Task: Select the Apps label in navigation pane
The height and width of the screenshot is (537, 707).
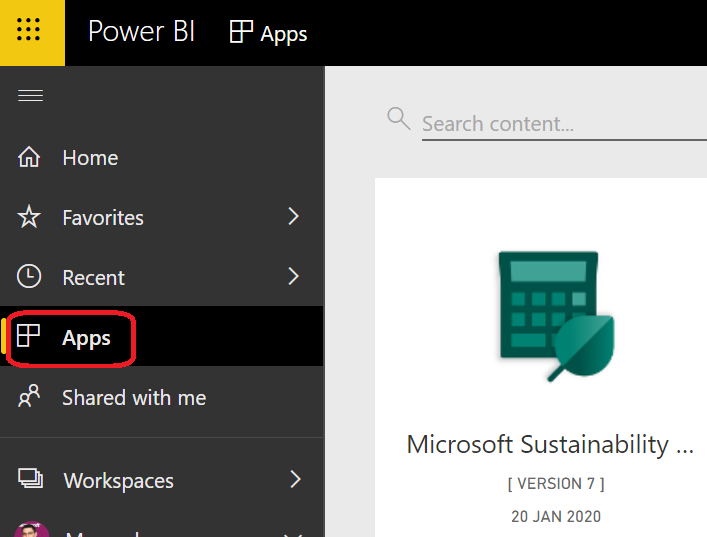Action: [86, 338]
